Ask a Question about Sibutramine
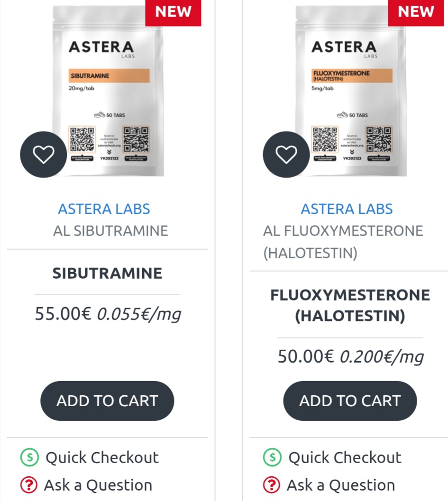Viewport: 448px width, 501px height. point(98,485)
